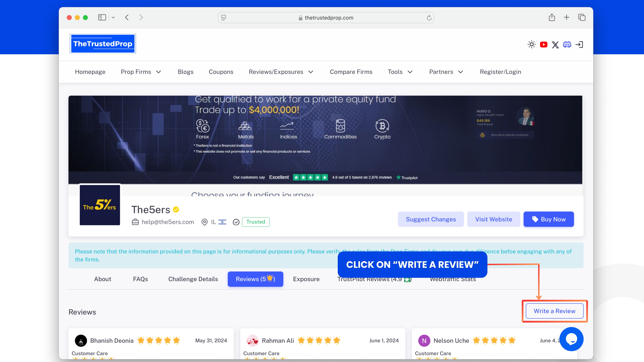The height and width of the screenshot is (362, 644).
Task: Click Rahman Ali's avatar
Action: pyautogui.click(x=252, y=341)
